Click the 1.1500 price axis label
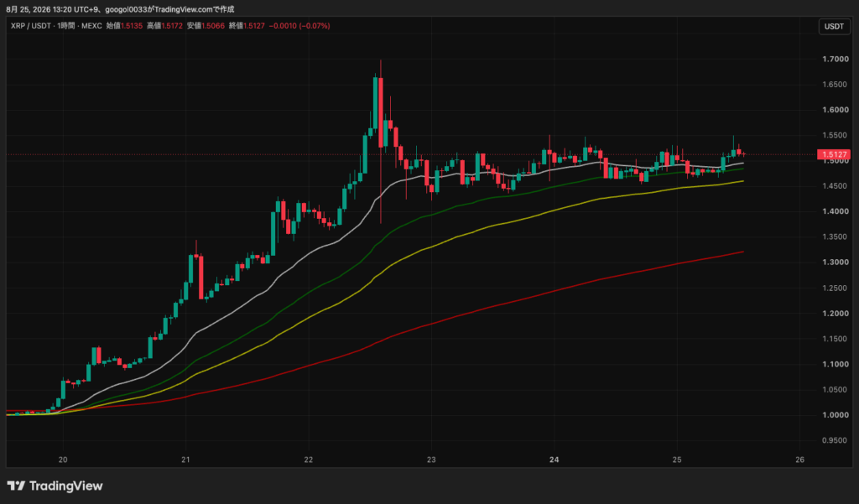859x504 pixels. coord(836,339)
